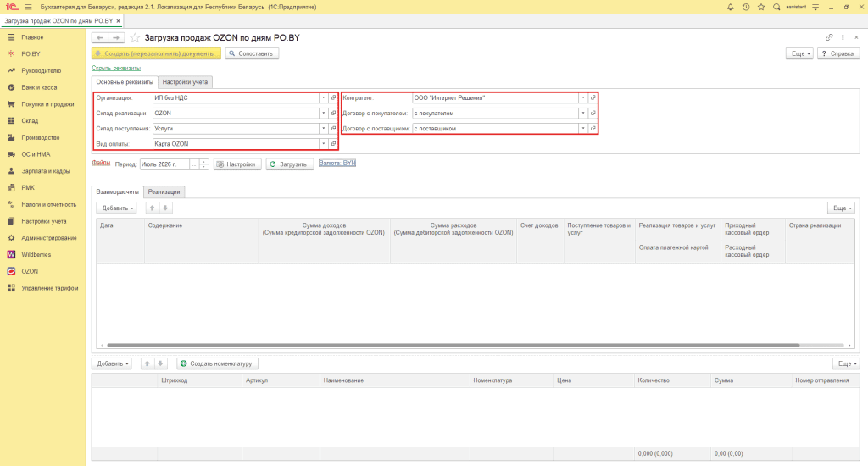Open favorites star in title bar
Screen dimensions: 868x466
tap(761, 7)
